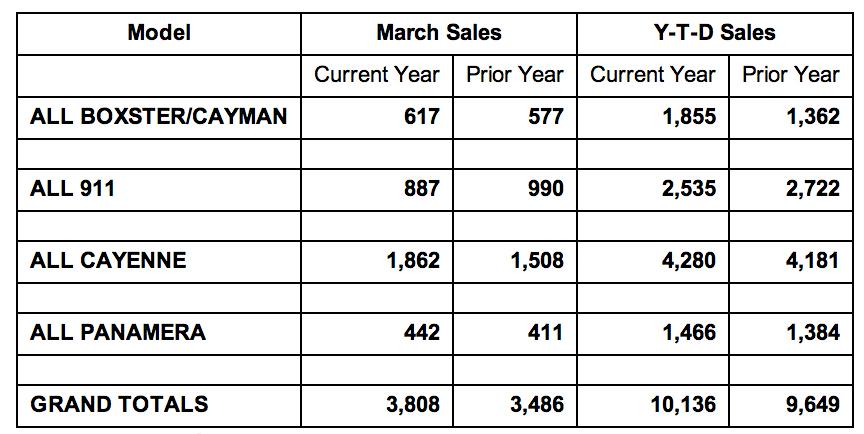
Task: Click the ALL BOXSTER/CAYMAN row label
Action: coord(158,116)
